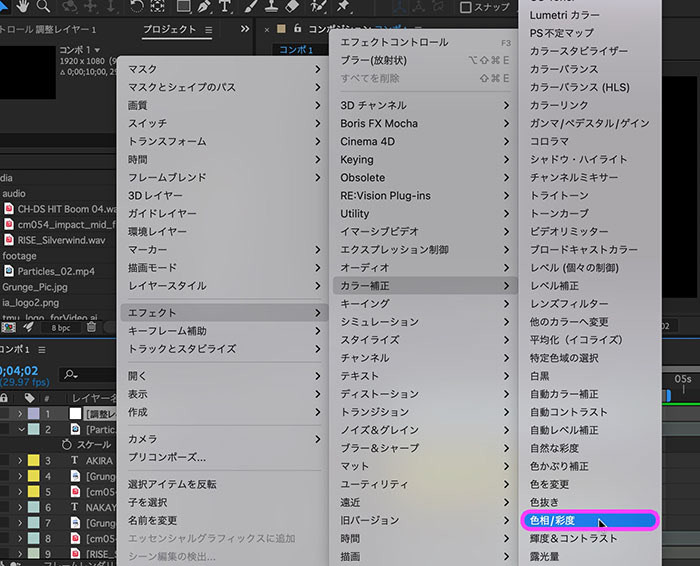700x566 pixels.
Task: Expand layer 9 RISE properties
Action: [20, 554]
